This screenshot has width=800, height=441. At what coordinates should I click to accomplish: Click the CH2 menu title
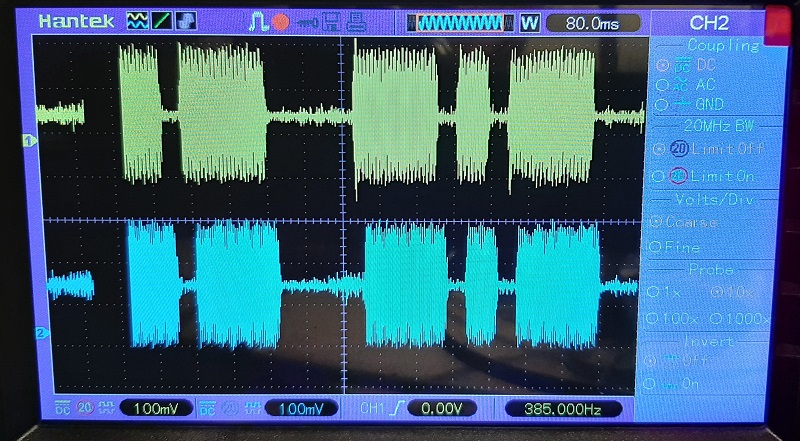(x=709, y=22)
